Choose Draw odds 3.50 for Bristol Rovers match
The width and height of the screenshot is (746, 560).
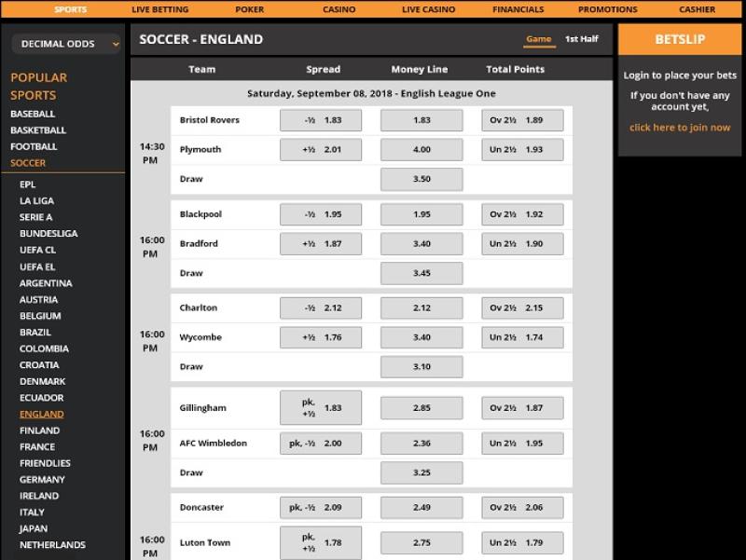click(x=421, y=179)
